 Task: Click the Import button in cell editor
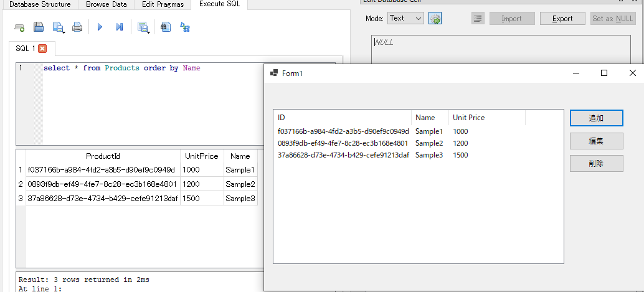tap(512, 19)
